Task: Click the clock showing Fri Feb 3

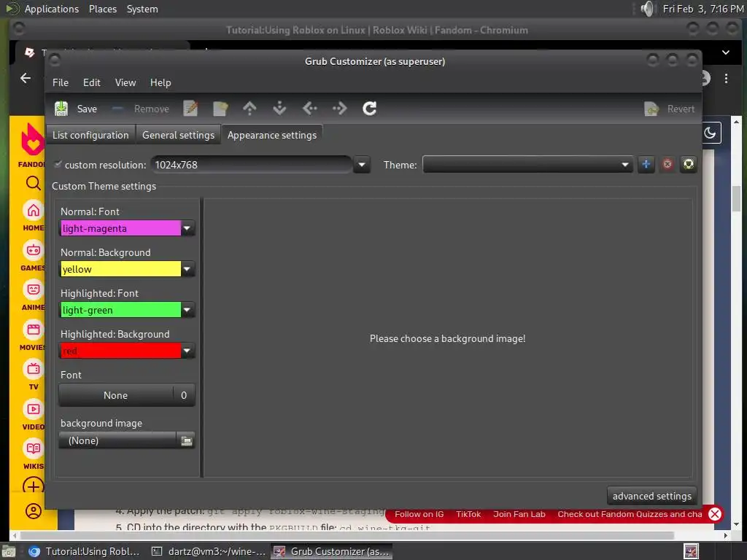Action: click(703, 9)
